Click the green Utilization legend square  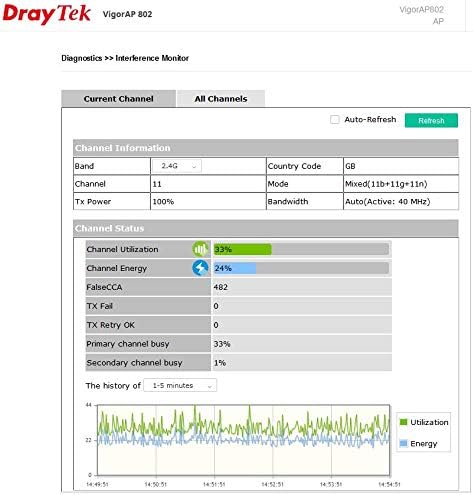pos(403,422)
